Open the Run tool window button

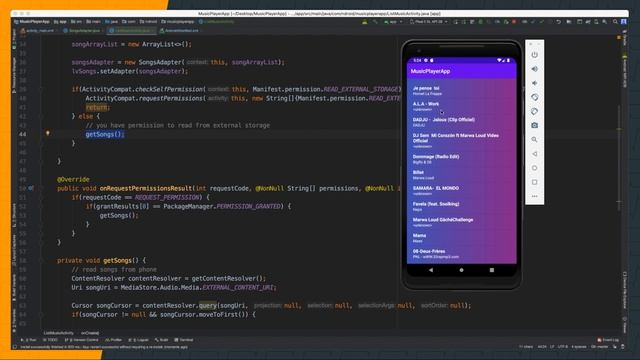pos(29,340)
